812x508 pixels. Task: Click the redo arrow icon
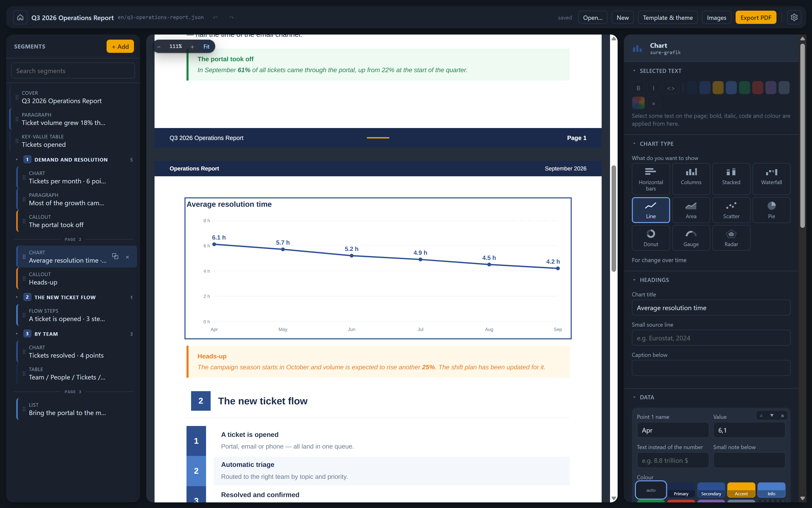pyautogui.click(x=231, y=18)
